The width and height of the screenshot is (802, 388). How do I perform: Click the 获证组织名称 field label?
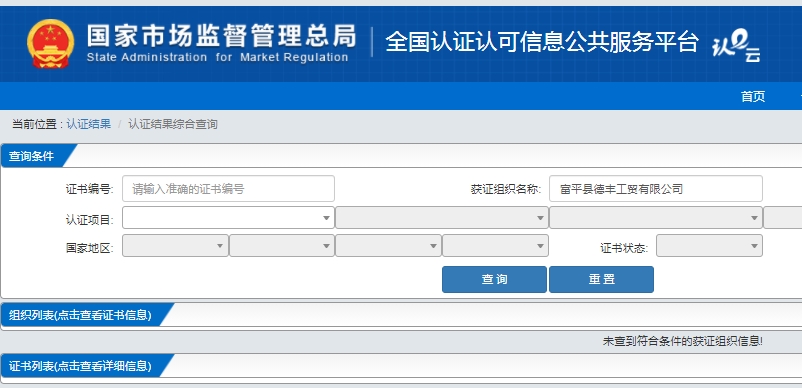[x=505, y=189]
